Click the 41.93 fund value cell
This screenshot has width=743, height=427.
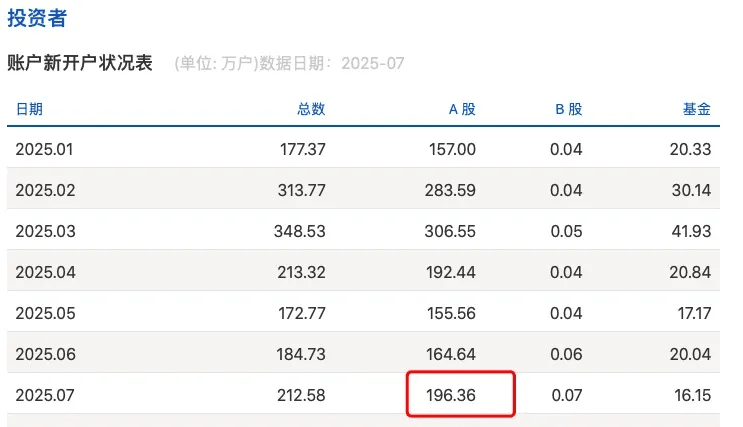692,231
